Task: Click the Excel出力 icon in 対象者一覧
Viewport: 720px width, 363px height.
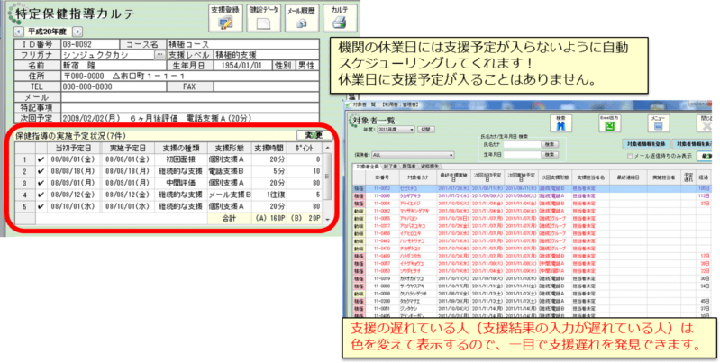Action: pos(609,123)
